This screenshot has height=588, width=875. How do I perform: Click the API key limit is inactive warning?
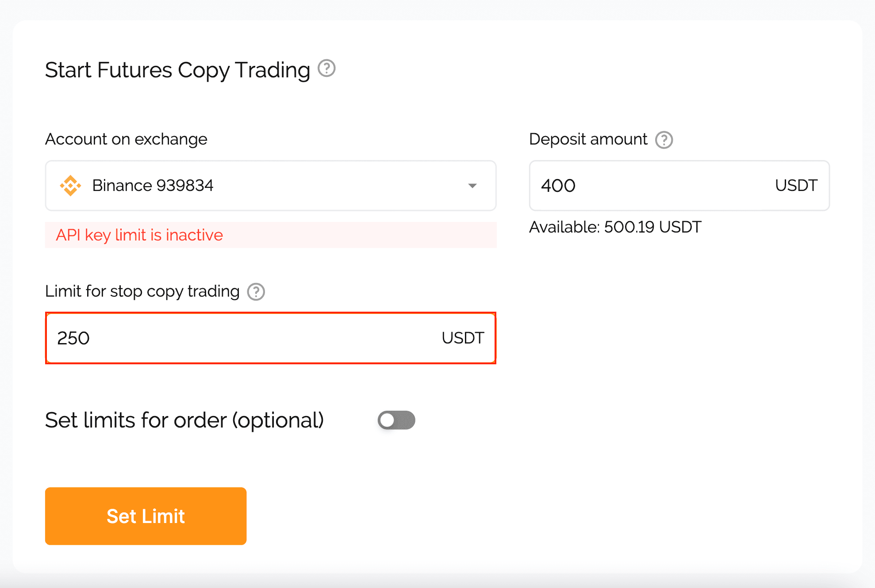coord(271,235)
